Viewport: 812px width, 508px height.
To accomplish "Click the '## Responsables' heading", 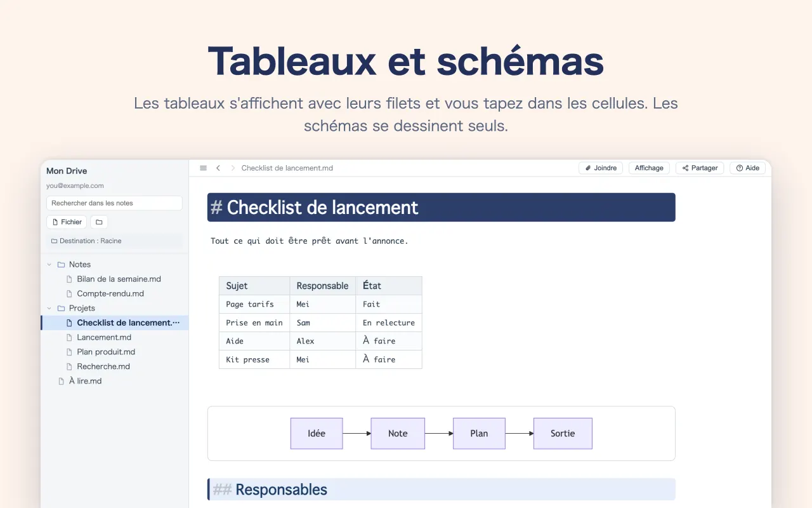I will click(x=441, y=490).
